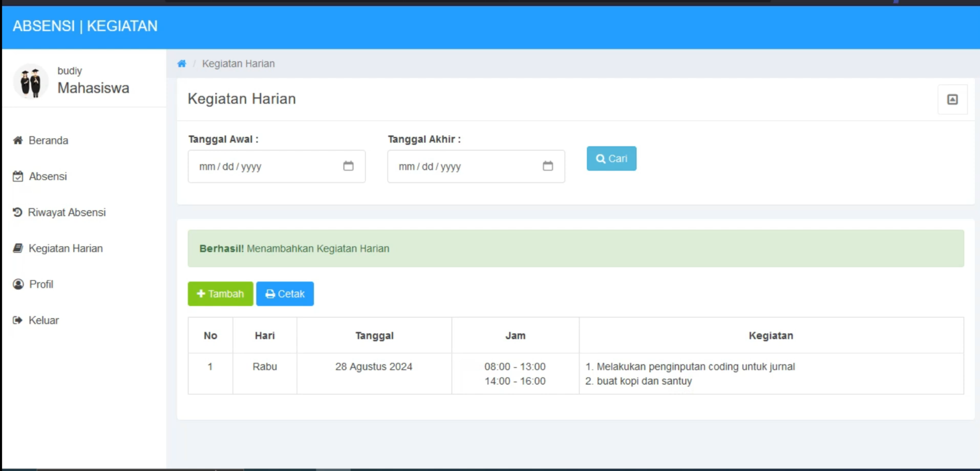Click the Hari column header
The image size is (980, 471).
click(x=265, y=336)
